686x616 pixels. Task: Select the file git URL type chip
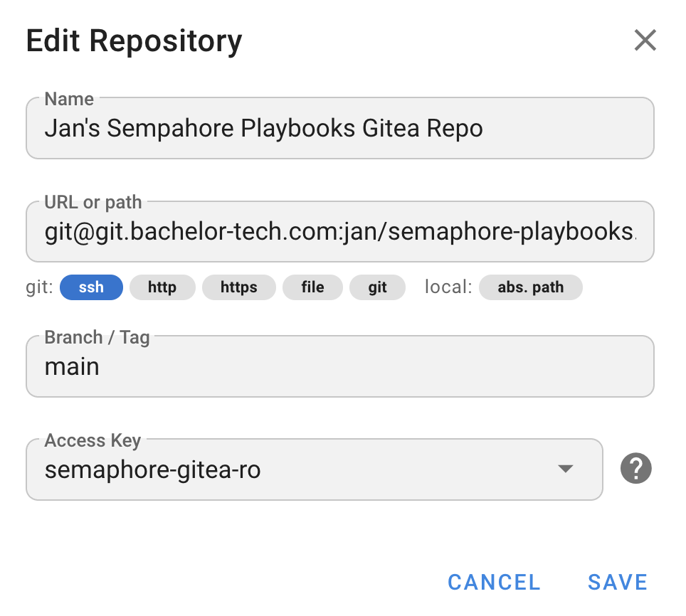[x=312, y=287]
